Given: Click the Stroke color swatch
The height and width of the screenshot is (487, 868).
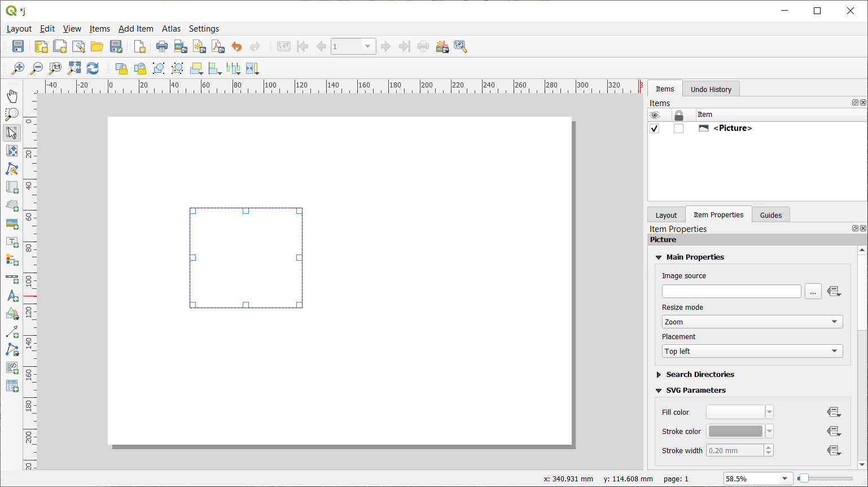Looking at the screenshot, I should pos(735,431).
